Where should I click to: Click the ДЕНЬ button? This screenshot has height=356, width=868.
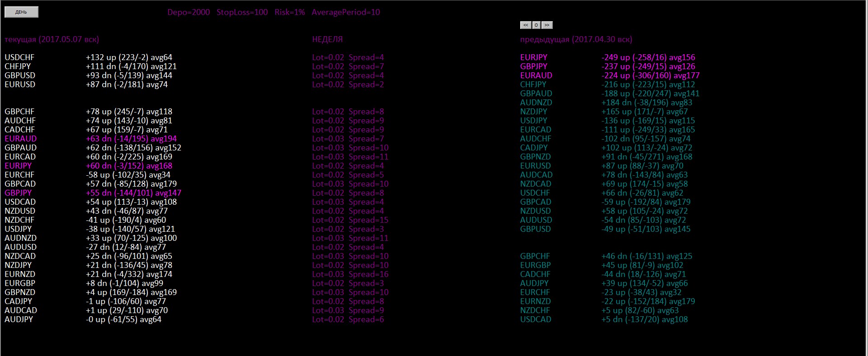(x=21, y=12)
